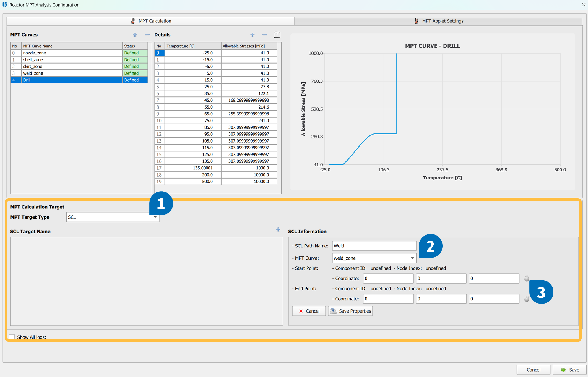
Task: Switch to MPT Applet Settings tab
Action: click(x=438, y=21)
